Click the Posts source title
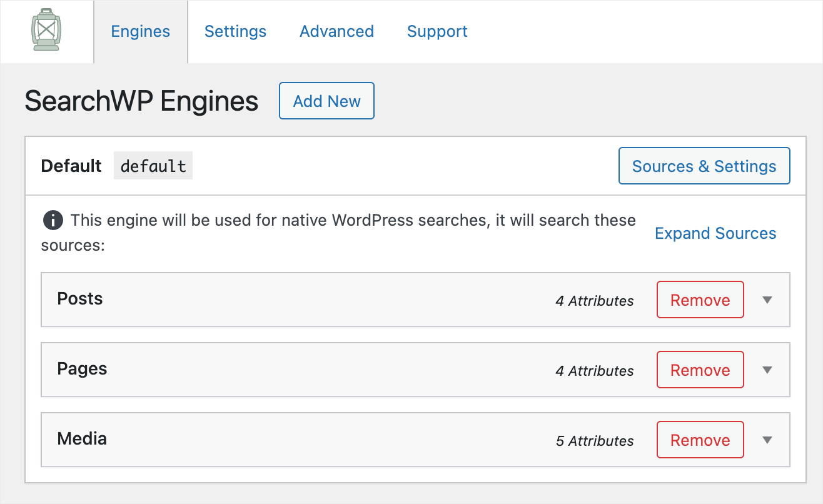Image resolution: width=823 pixels, height=504 pixels. pyautogui.click(x=80, y=299)
